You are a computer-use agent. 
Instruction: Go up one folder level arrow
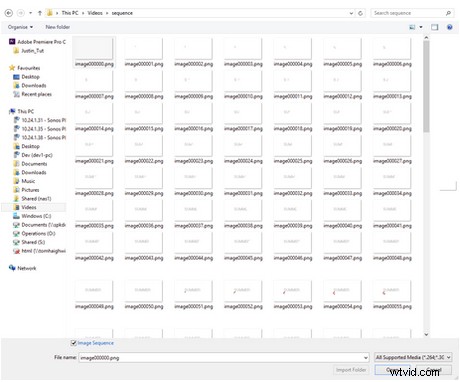pos(40,13)
